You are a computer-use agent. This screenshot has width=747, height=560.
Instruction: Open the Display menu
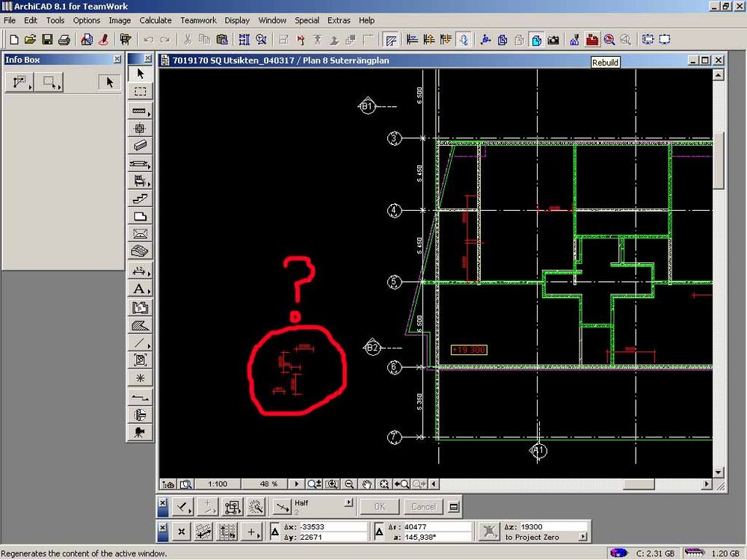237,20
